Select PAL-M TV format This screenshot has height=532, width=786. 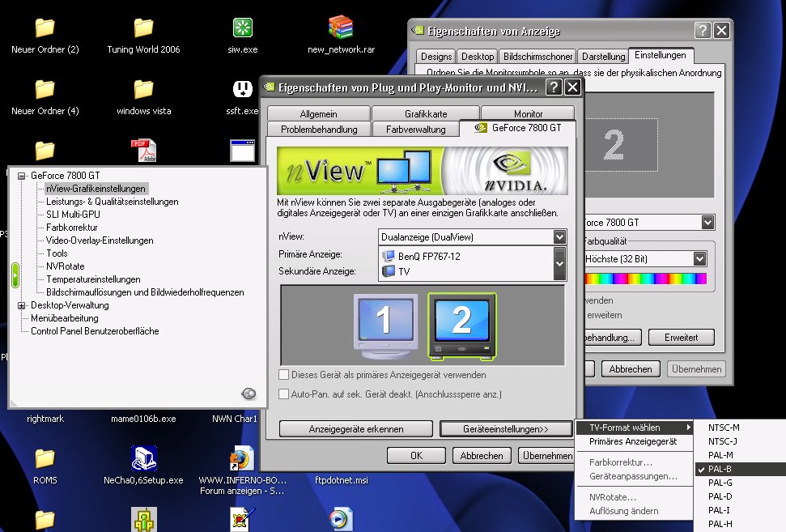tap(740, 455)
